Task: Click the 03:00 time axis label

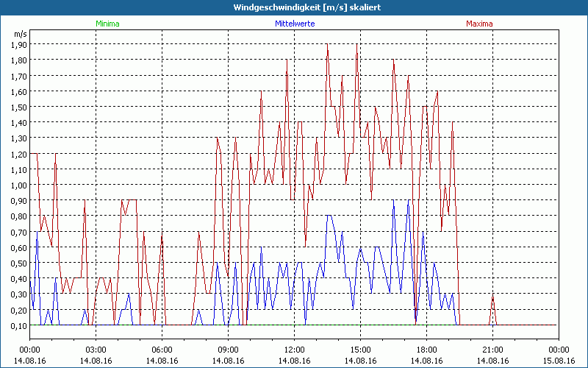Action: coord(96,350)
